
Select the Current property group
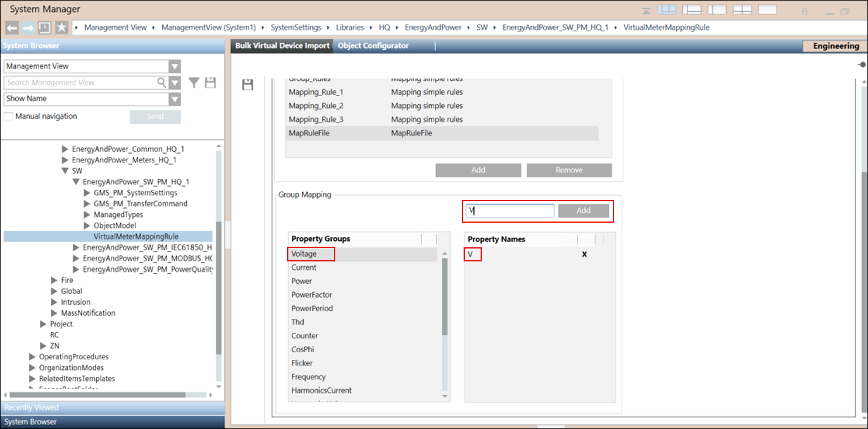(x=304, y=267)
